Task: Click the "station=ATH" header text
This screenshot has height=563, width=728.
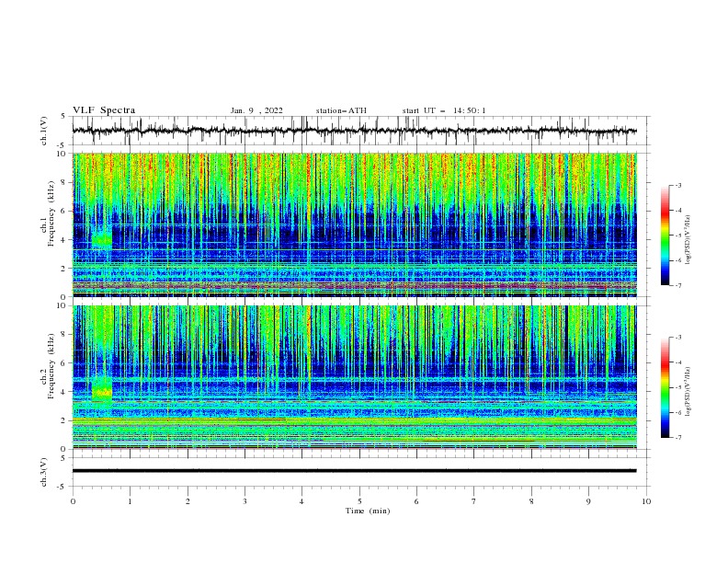Action: [341, 110]
